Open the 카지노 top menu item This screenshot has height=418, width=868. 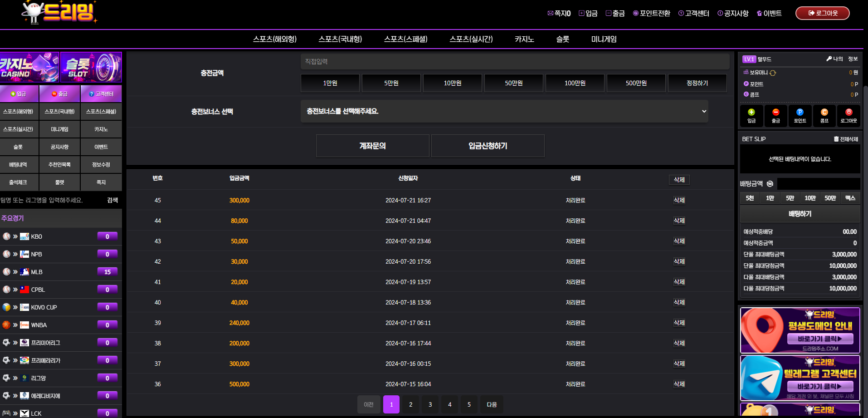(x=524, y=39)
